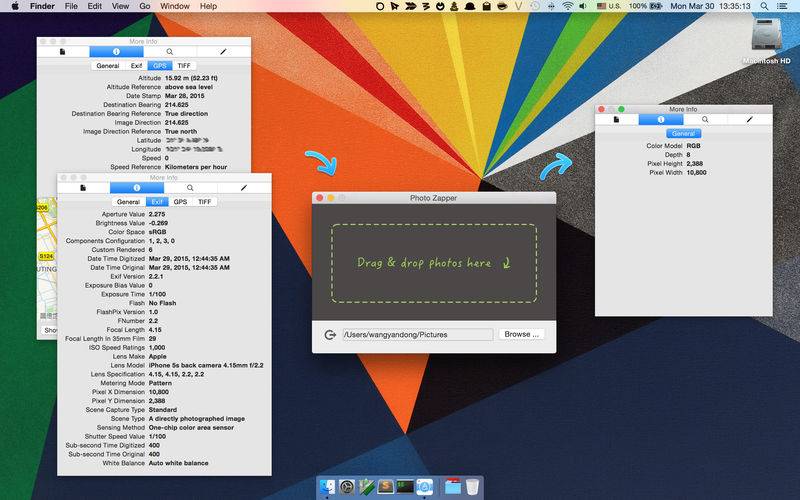Image resolution: width=800 pixels, height=500 pixels.
Task: Open Notification Center from the menu bar
Action: point(782,6)
